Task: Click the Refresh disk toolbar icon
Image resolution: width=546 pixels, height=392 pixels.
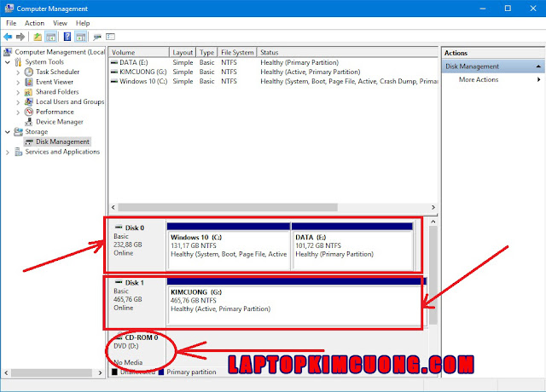Action: [x=97, y=37]
